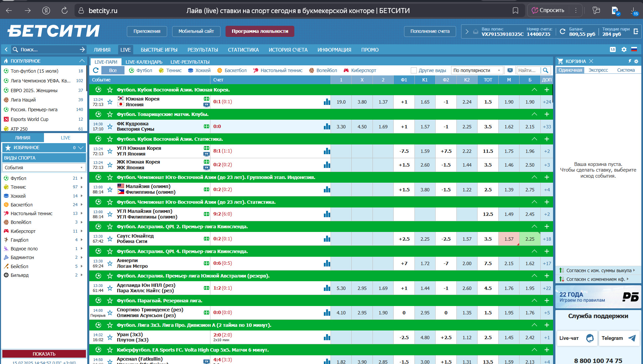Favorite the Парагвай Резервная лига league
Screen dimensions: 643x364
pos(110,301)
